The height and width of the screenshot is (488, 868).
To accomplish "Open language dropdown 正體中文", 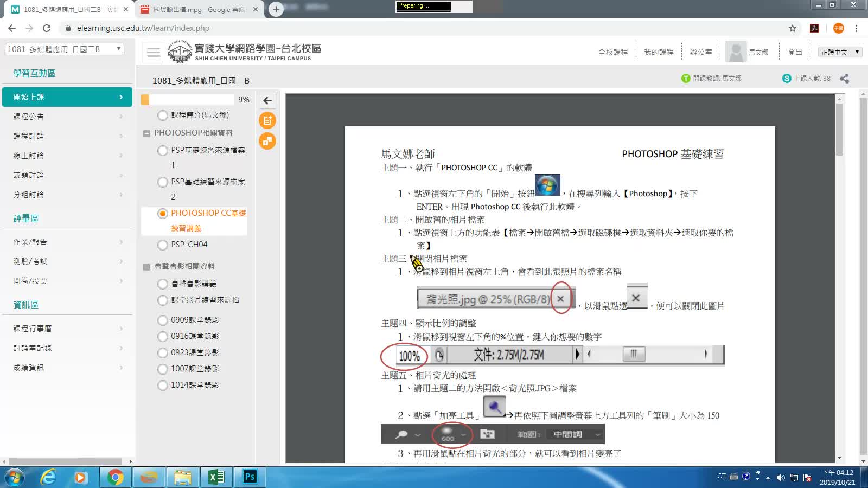I will (x=840, y=52).
